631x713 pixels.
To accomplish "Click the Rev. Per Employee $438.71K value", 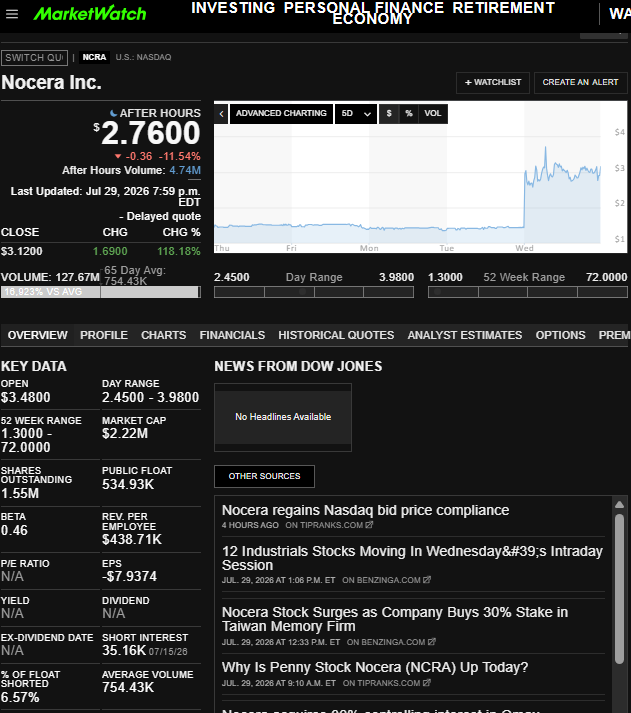I will pos(132,539).
